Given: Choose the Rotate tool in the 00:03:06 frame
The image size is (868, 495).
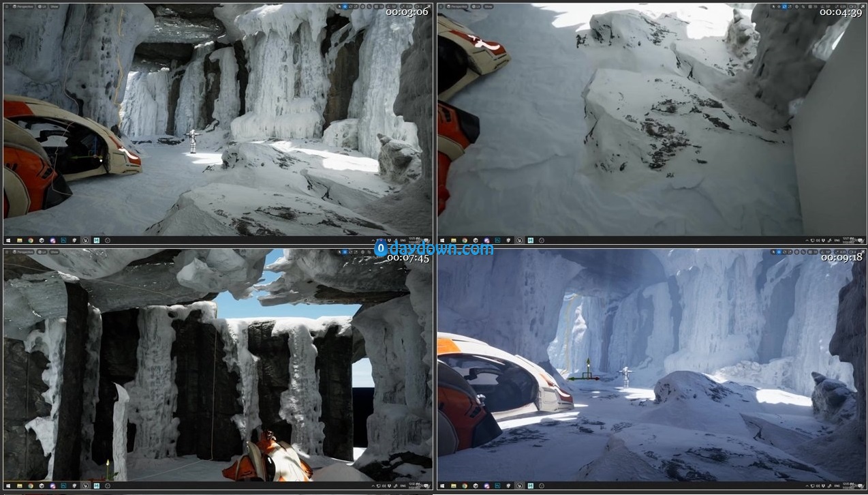Looking at the screenshot, I should pos(351,6).
